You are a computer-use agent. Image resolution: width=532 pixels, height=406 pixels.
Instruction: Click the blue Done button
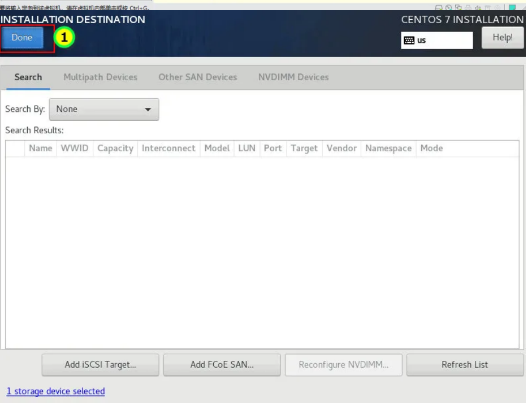[x=23, y=37]
